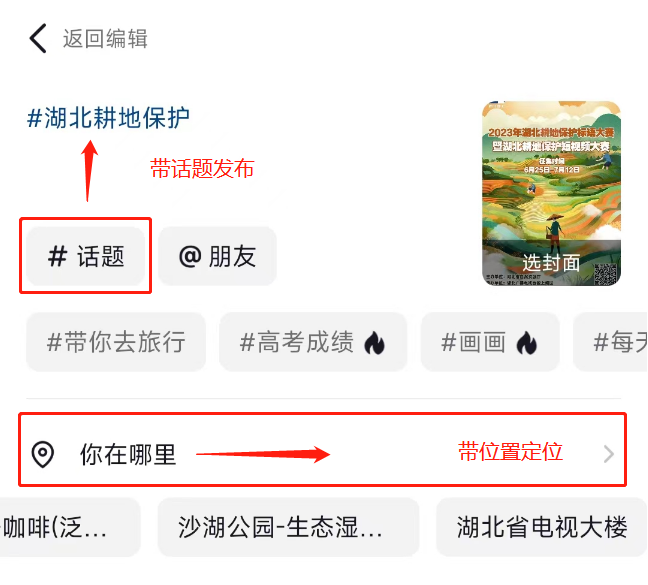
Task: Select 湖北省电视大楼 location chip
Action: point(542,527)
